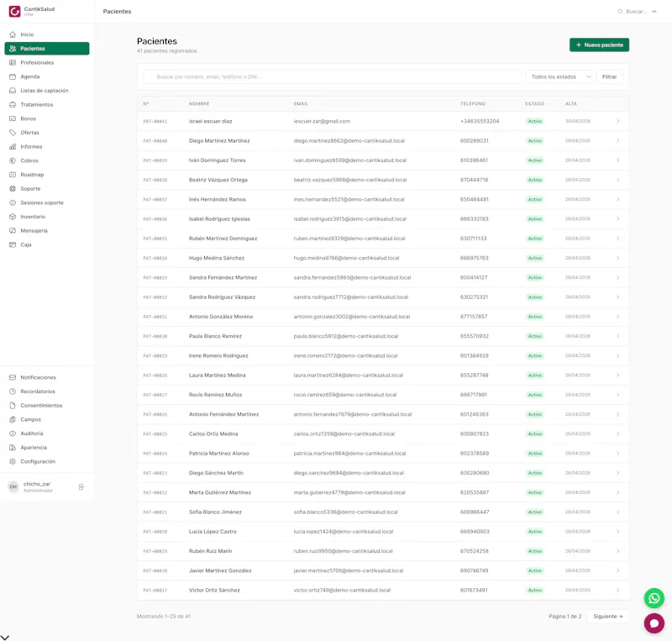Open the Todos los estados dropdown
Image resolution: width=672 pixels, height=641 pixels.
(559, 76)
